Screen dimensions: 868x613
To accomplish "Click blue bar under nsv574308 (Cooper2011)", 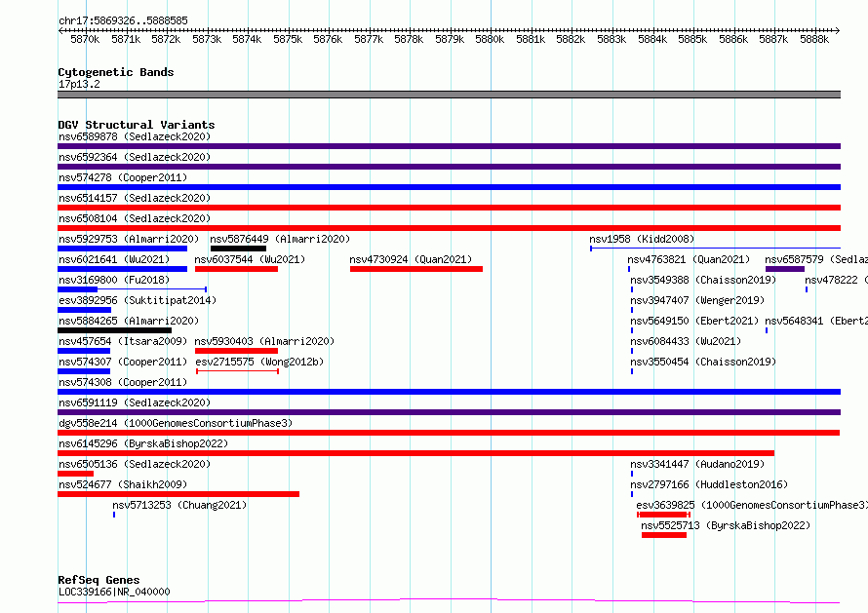I will tap(449, 392).
